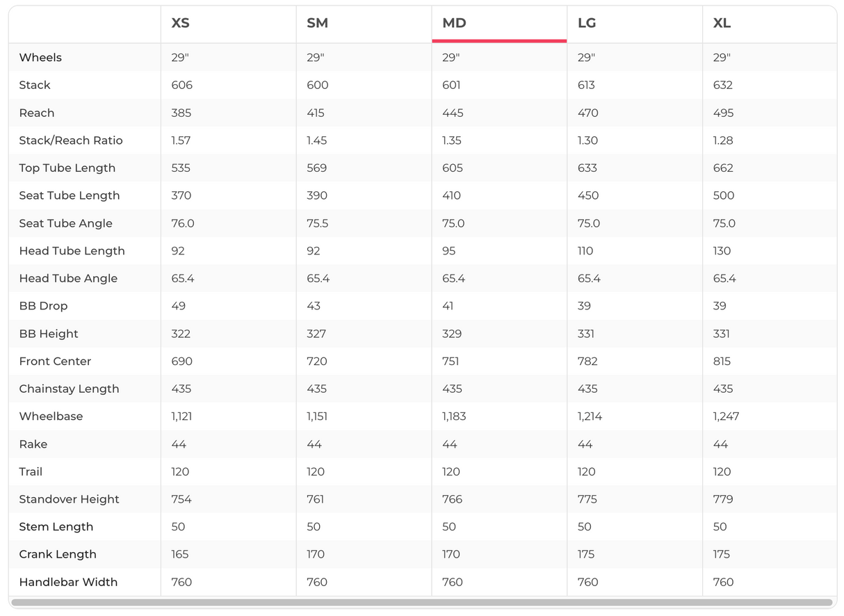Select the 76.0 seat tube angle cell
The height and width of the screenshot is (616, 844).
pos(182,223)
